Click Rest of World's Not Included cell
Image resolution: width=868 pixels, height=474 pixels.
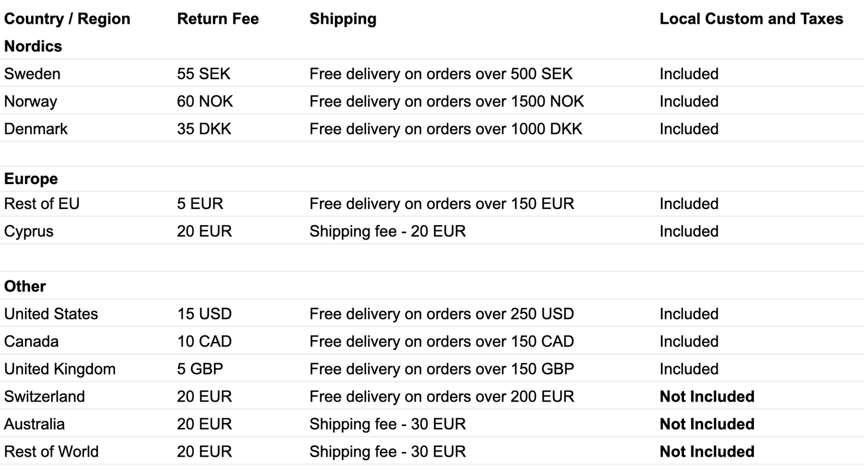tap(707, 451)
